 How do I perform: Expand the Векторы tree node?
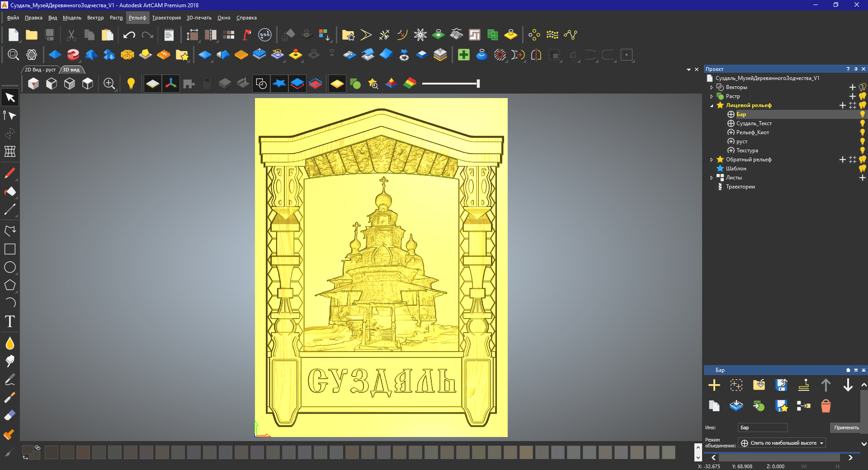pos(712,87)
